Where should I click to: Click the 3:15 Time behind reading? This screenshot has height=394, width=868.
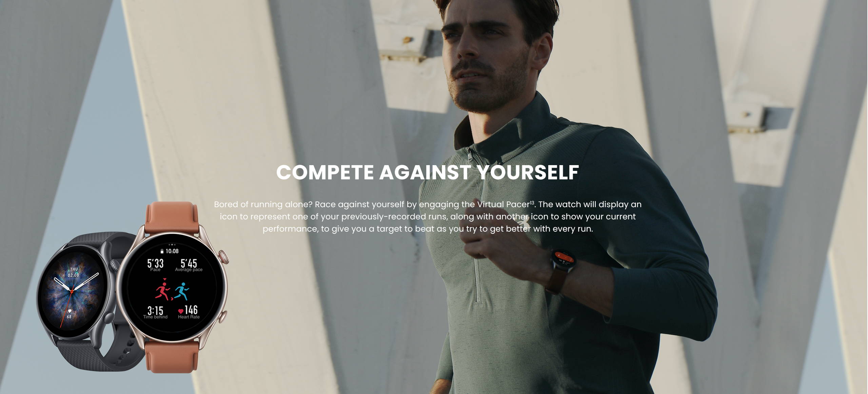point(155,312)
